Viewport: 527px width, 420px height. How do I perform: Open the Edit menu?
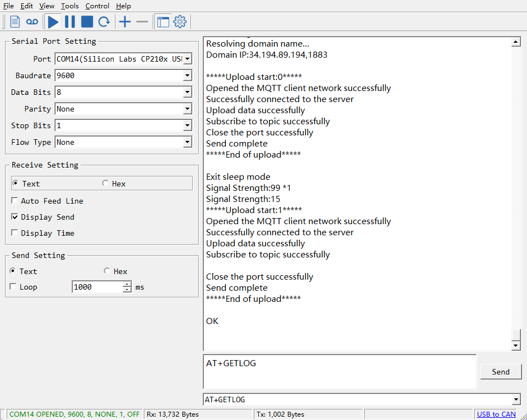(27, 6)
